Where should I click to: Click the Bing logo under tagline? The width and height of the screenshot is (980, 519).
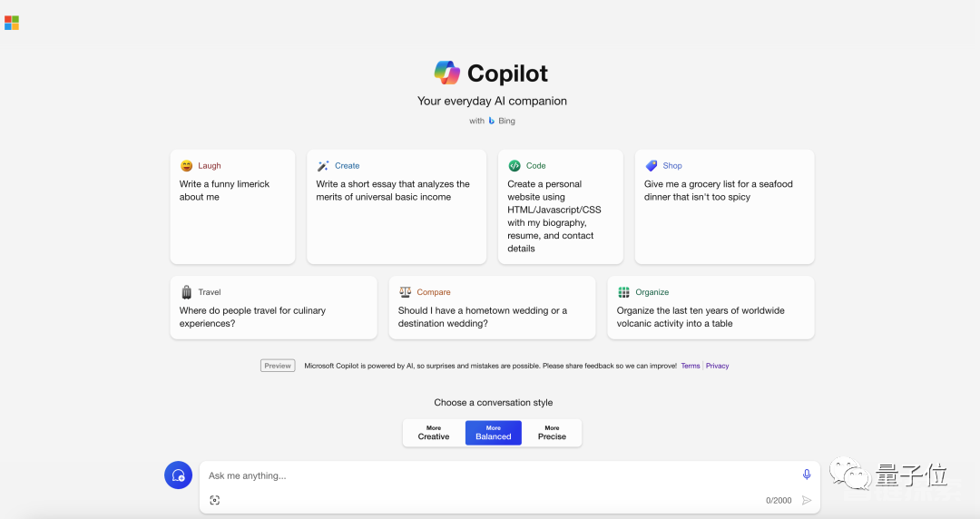pos(491,121)
